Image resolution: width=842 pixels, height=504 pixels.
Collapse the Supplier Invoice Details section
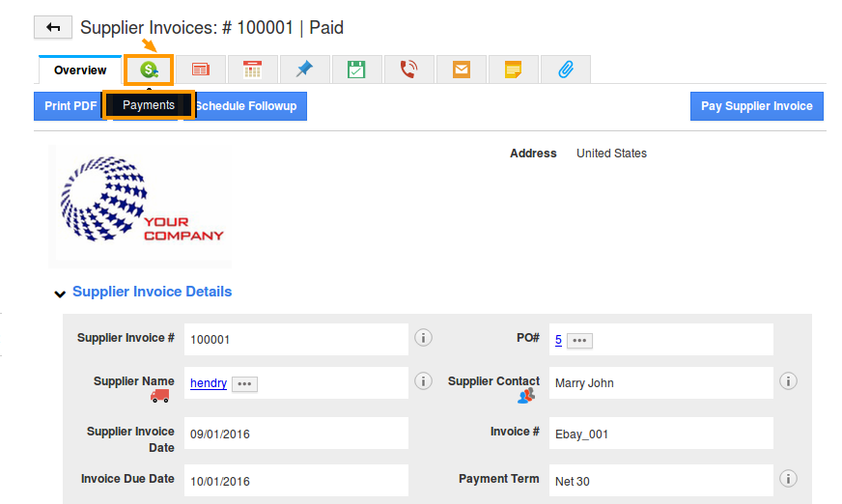60,294
